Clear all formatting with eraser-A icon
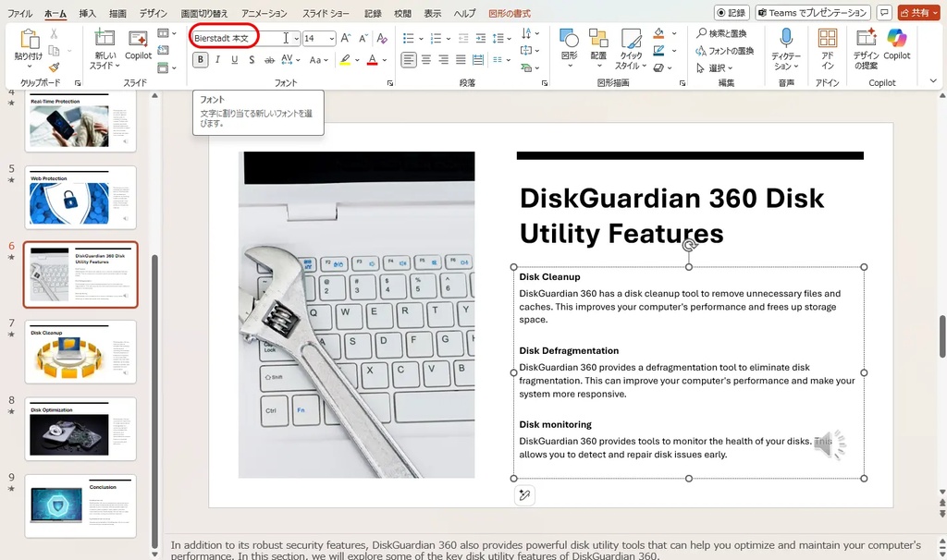Image resolution: width=947 pixels, height=560 pixels. [382, 38]
